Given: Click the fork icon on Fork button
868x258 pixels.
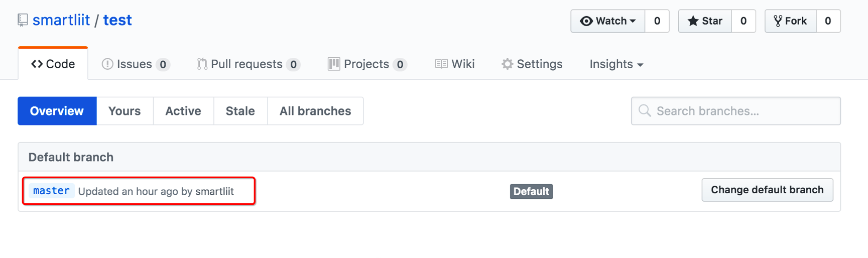Looking at the screenshot, I should pyautogui.click(x=778, y=21).
